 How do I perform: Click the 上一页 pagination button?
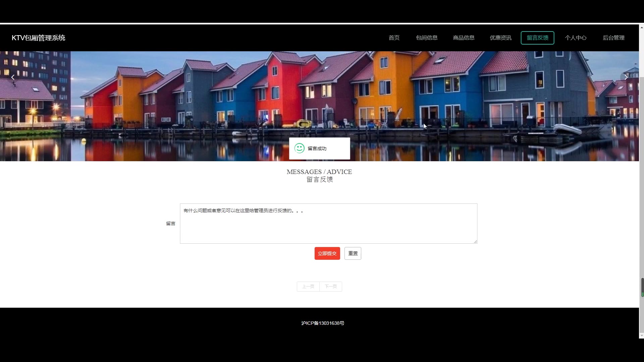(x=308, y=287)
